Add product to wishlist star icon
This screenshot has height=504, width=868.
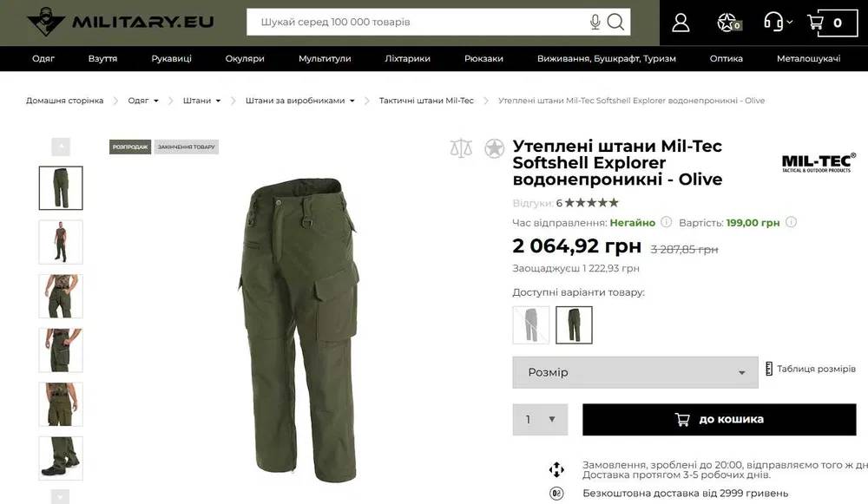pos(495,148)
